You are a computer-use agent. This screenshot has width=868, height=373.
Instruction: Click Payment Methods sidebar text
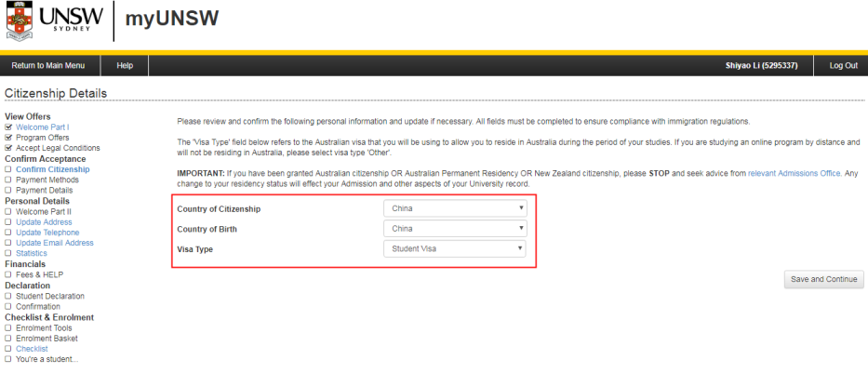pyautogui.click(x=47, y=180)
